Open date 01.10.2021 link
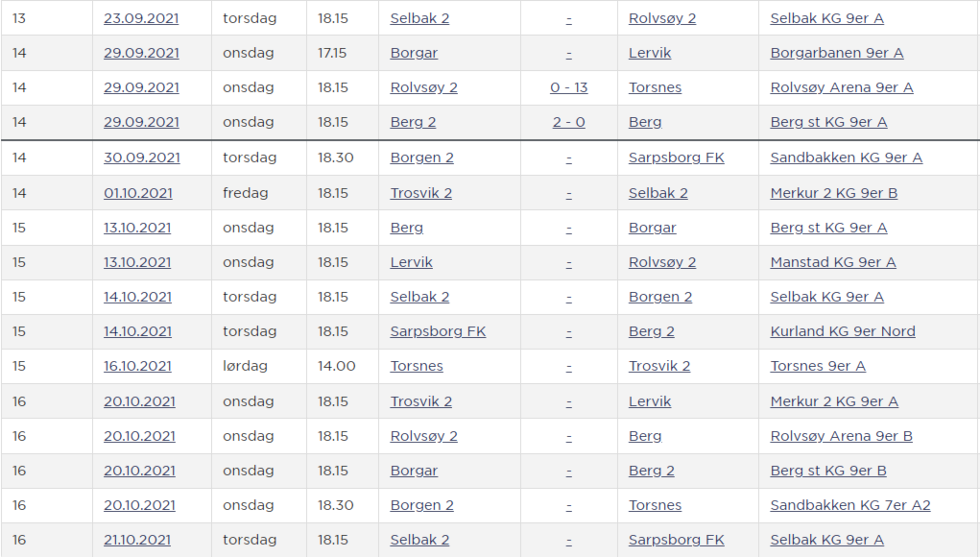The width and height of the screenshot is (980, 557). pos(138,192)
